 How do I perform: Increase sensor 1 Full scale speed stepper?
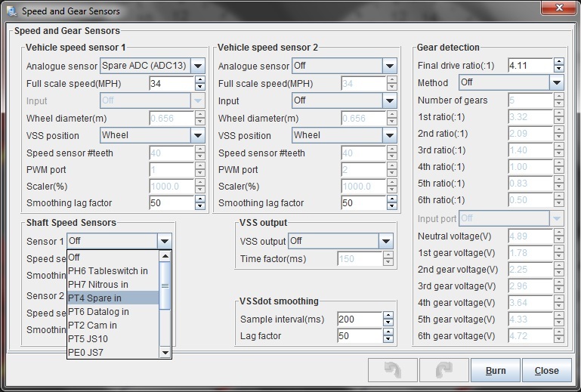199,80
